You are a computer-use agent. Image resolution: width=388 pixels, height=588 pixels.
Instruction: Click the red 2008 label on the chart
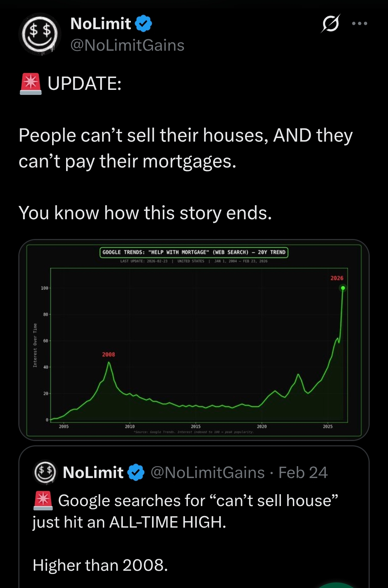tap(108, 354)
